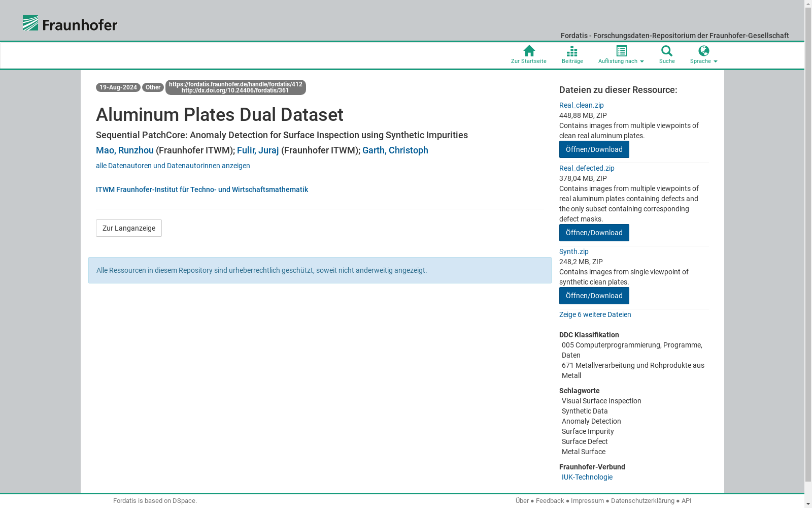Screen dimensions: 812x508
Task: Open author Mao, Runzhou link
Action: tap(125, 150)
